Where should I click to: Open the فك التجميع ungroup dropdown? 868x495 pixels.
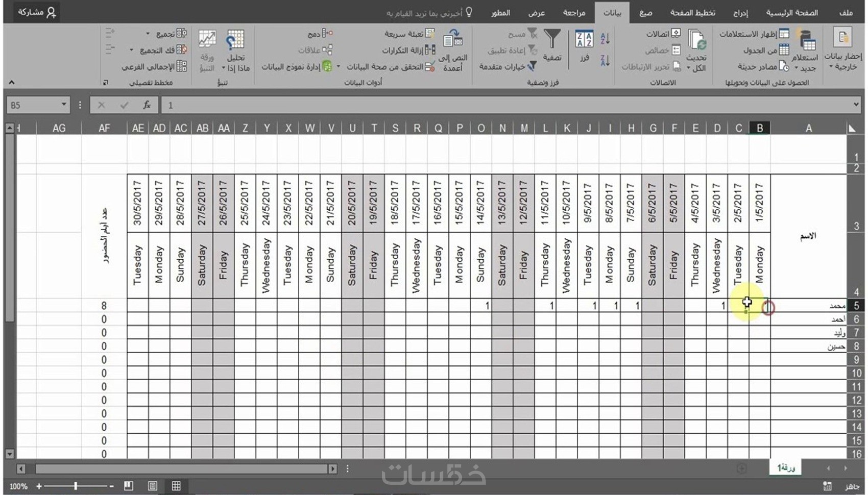[x=158, y=50]
